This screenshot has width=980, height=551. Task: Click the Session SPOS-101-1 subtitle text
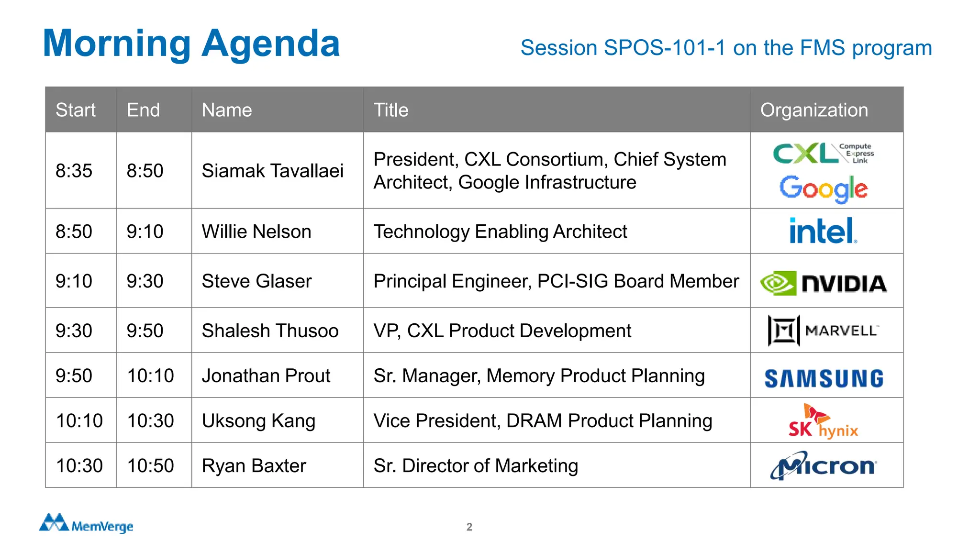pyautogui.click(x=726, y=48)
